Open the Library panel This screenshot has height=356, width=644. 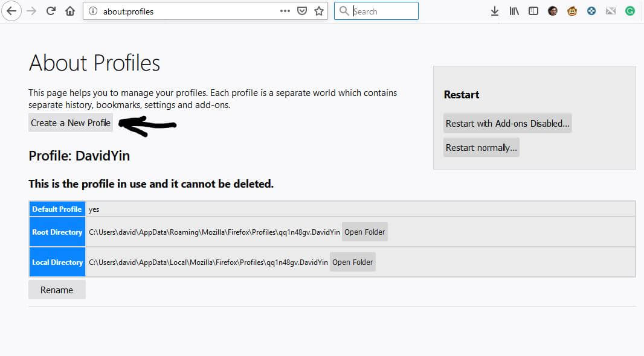(x=514, y=10)
